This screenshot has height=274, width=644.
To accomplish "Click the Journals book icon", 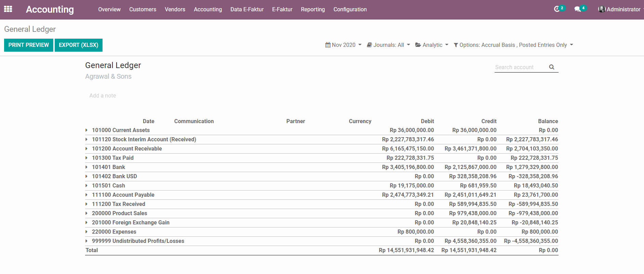I will click(x=369, y=45).
